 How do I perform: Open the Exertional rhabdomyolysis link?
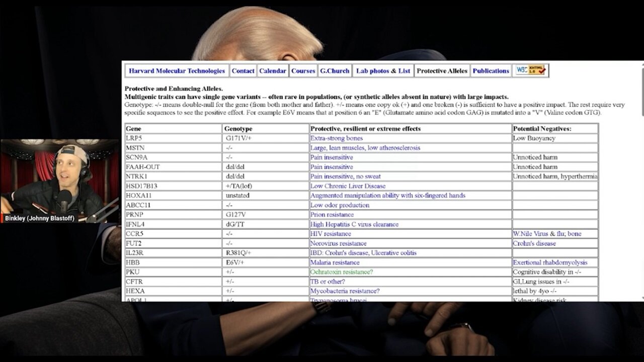pos(550,262)
